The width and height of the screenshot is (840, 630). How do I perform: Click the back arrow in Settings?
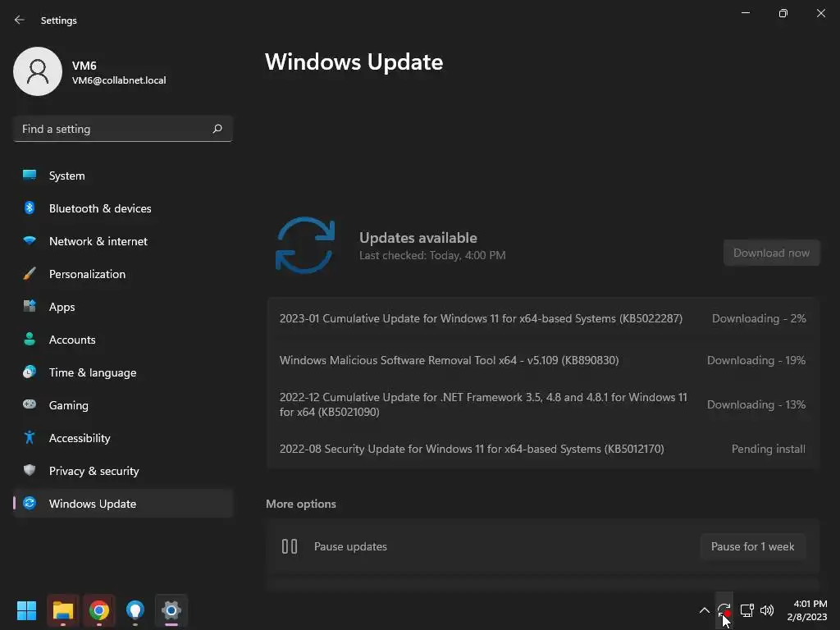point(20,20)
